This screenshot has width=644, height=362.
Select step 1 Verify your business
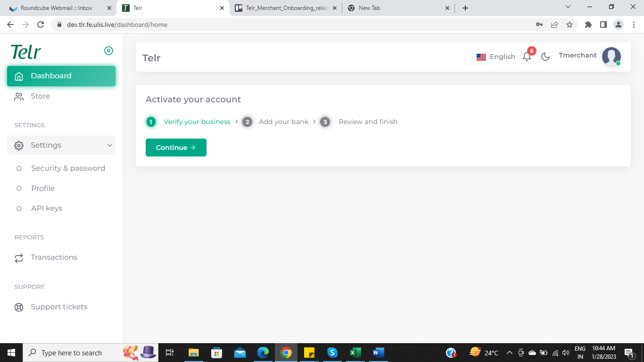197,122
